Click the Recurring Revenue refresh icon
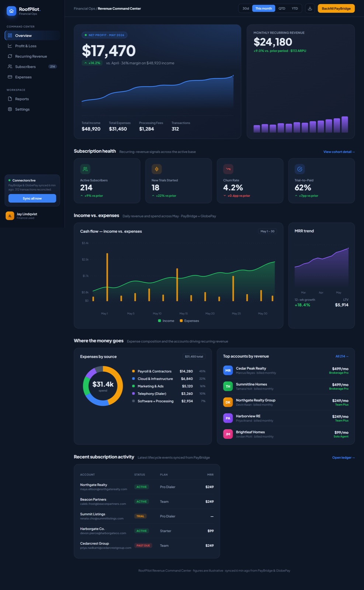This screenshot has height=590, width=364. 10,56
